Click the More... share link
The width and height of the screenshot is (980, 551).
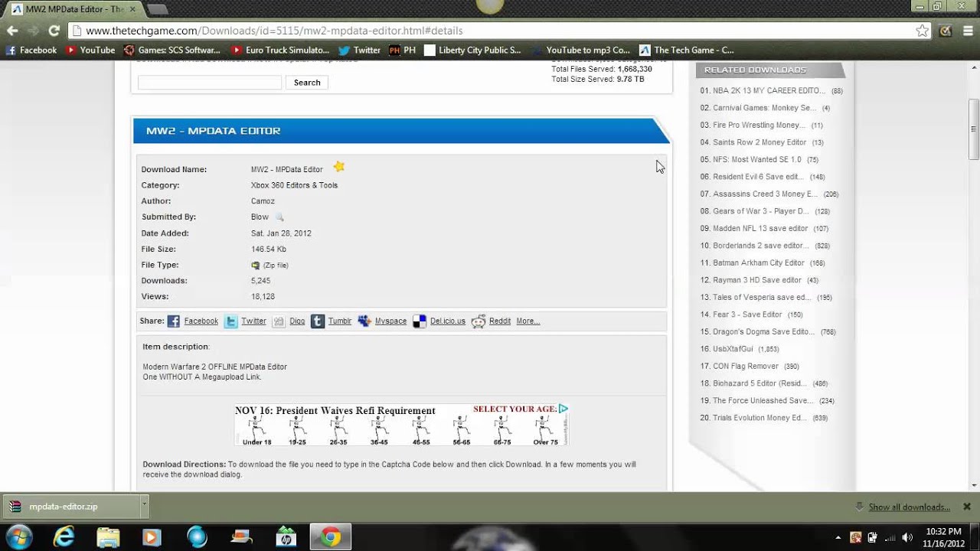(x=528, y=321)
